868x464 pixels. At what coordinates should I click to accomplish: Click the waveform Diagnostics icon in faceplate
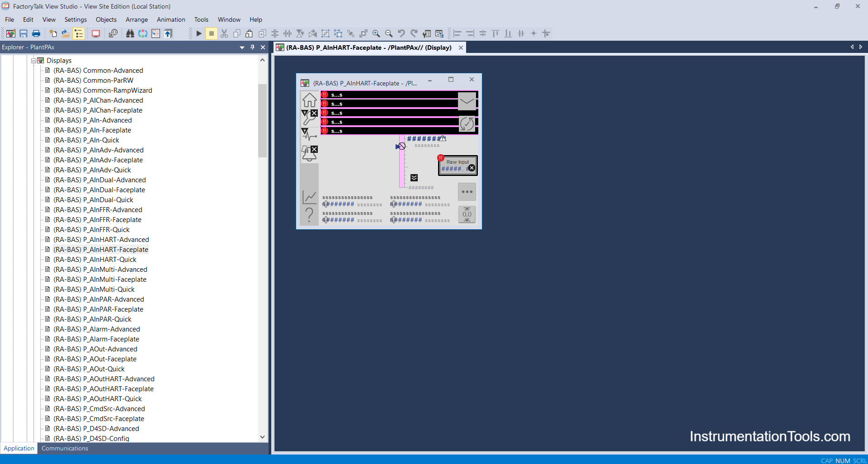pyautogui.click(x=310, y=135)
